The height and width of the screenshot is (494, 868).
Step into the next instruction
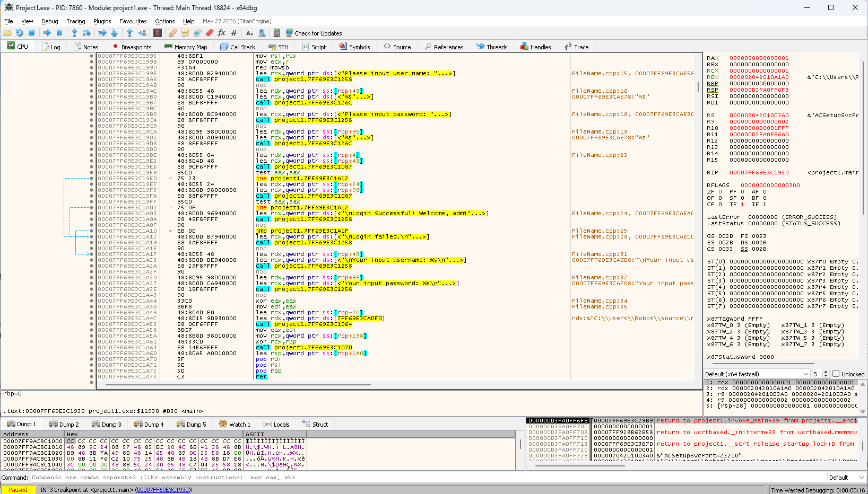pos(74,33)
